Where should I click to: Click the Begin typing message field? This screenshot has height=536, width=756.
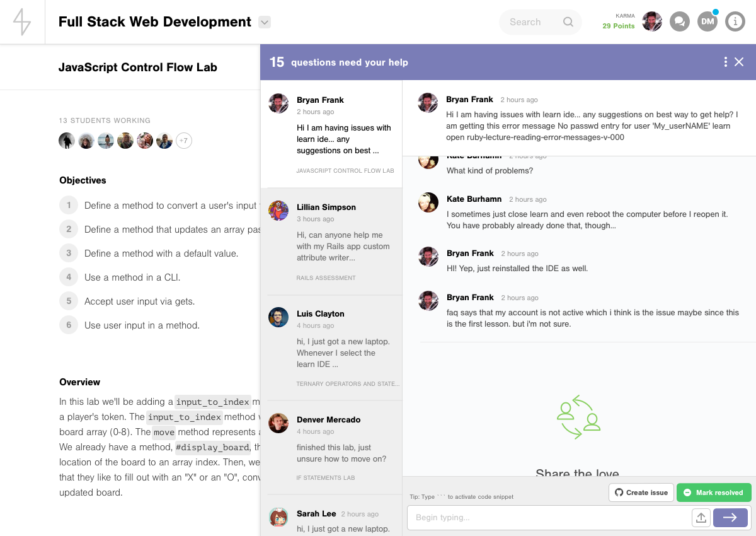[549, 518]
